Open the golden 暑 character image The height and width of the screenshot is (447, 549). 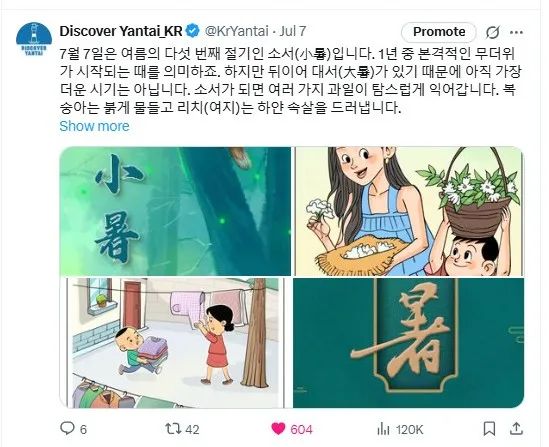point(409,343)
